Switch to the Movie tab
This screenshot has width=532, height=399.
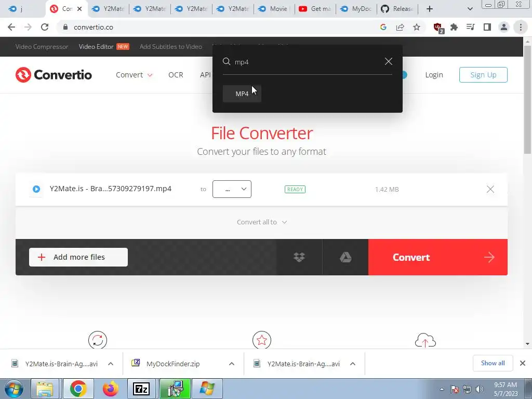pyautogui.click(x=273, y=9)
